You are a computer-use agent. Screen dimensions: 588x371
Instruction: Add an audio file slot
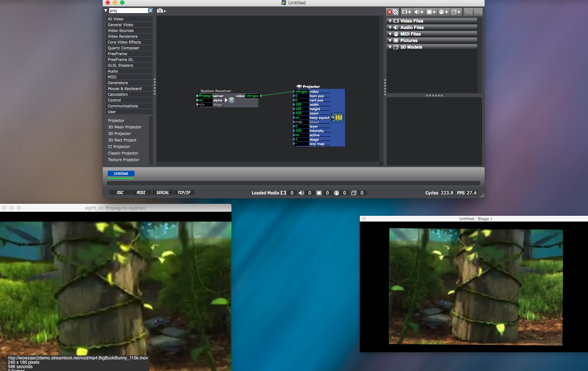419,12
